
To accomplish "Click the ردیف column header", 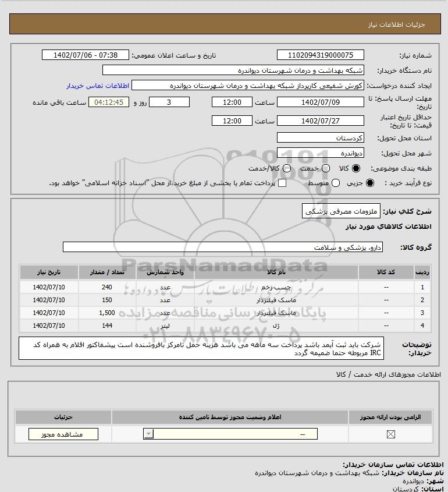I will click(422, 272).
